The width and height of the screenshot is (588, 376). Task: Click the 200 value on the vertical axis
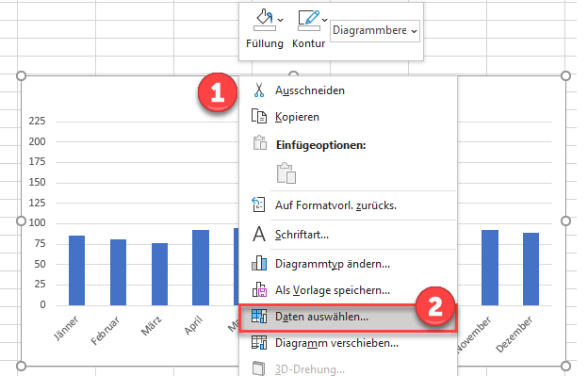coord(37,141)
